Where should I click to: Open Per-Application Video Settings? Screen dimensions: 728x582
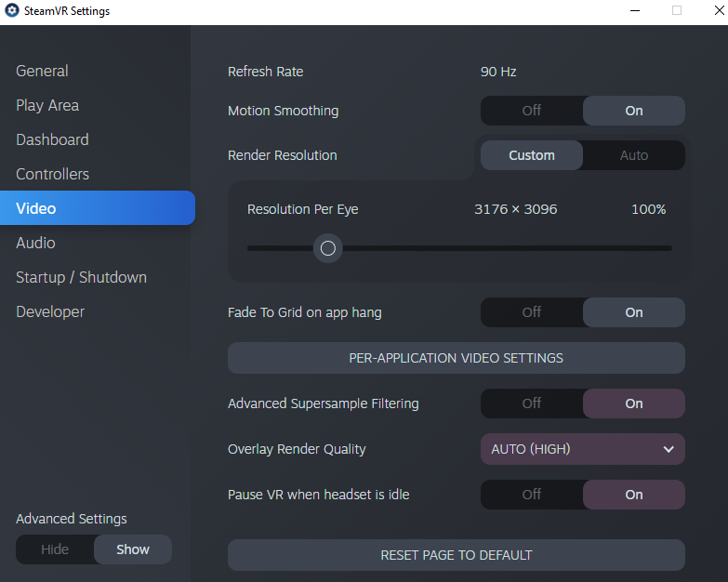point(457,358)
